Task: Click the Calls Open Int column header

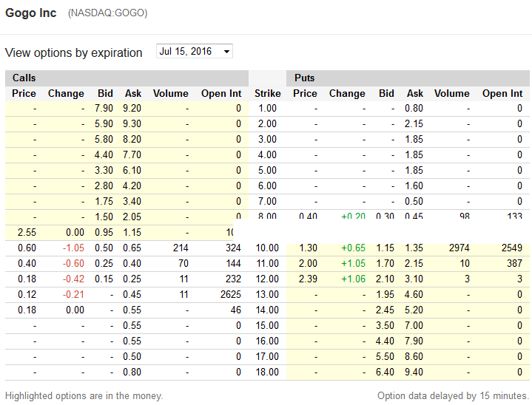Action: point(221,94)
